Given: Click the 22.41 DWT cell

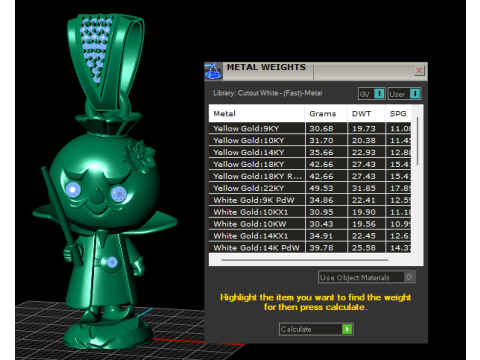Looking at the screenshot, I should coord(366,200).
